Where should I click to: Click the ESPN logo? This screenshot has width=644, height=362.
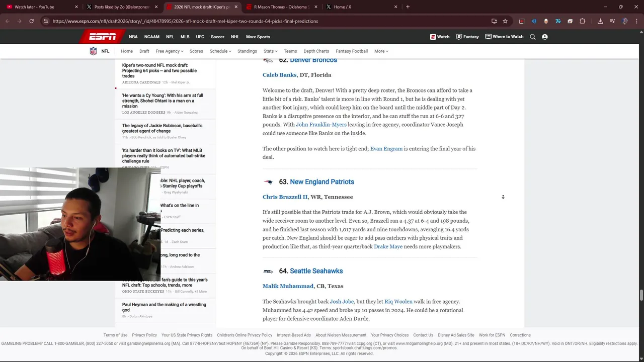pyautogui.click(x=102, y=37)
